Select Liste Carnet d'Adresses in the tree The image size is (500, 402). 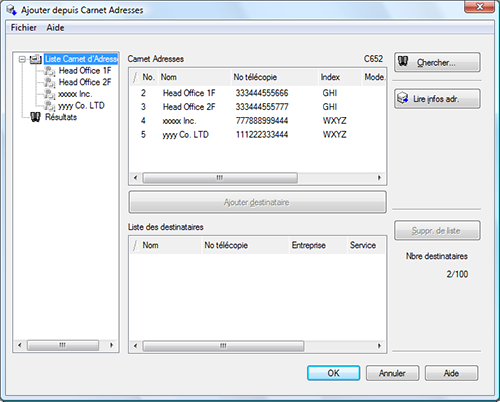click(81, 59)
